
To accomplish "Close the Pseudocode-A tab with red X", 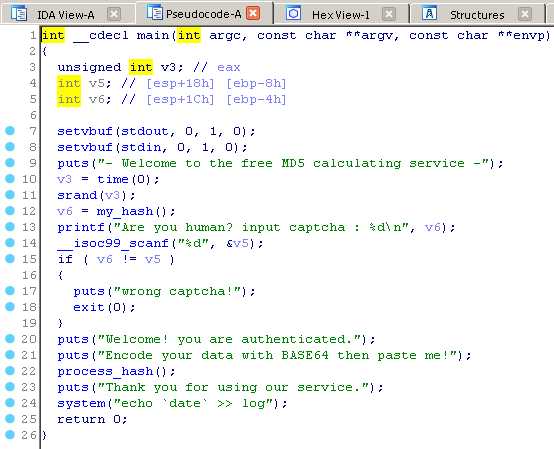I will pyautogui.click(x=253, y=13).
